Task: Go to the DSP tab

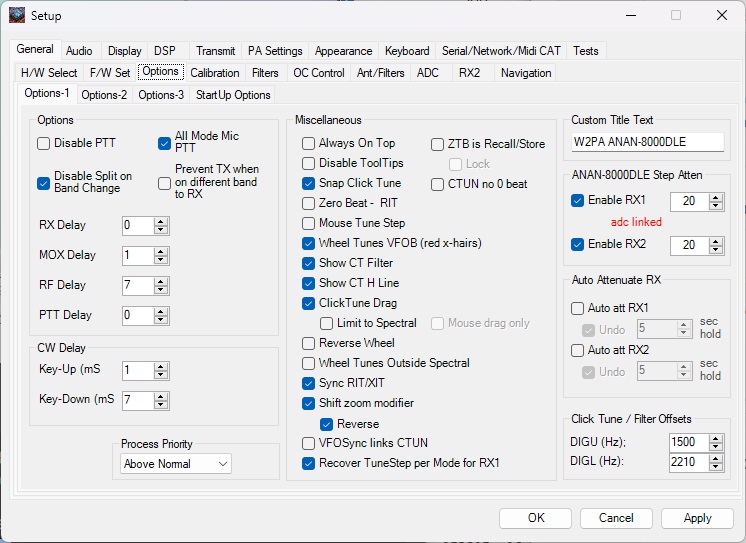Action: pyautogui.click(x=165, y=51)
